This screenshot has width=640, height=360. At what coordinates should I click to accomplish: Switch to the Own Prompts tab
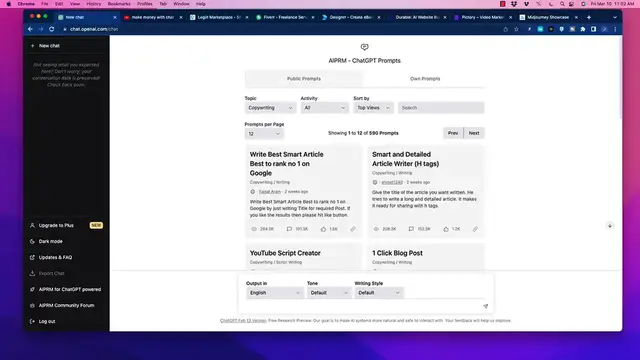click(425, 78)
